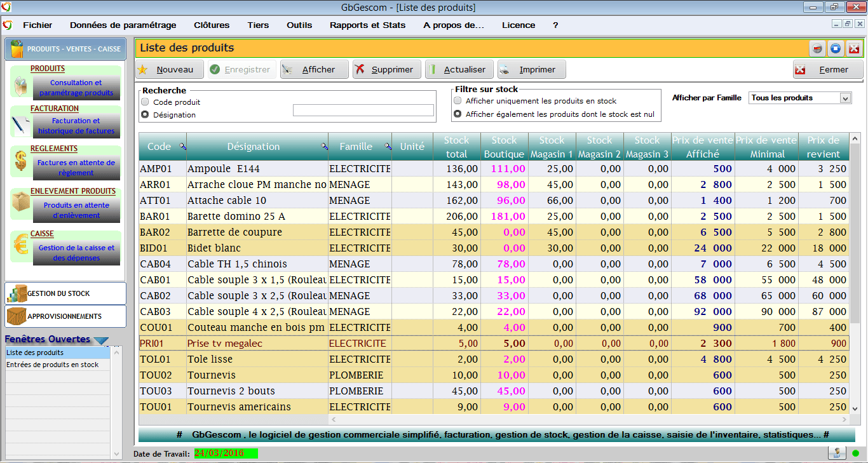
Task: Click the Actualiser refresh icon
Action: click(432, 70)
